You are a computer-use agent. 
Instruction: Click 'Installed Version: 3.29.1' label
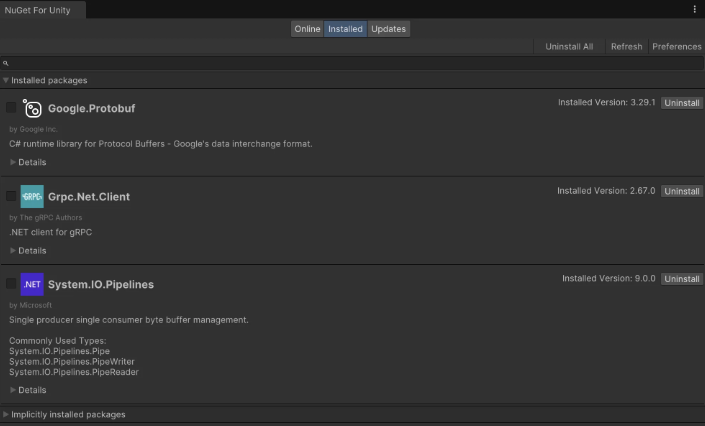tap(607, 103)
